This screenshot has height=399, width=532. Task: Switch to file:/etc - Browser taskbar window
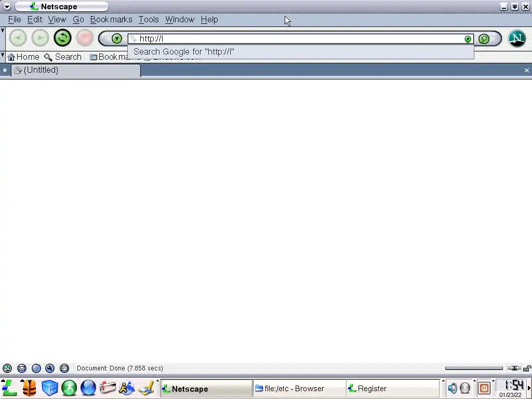[x=299, y=389]
